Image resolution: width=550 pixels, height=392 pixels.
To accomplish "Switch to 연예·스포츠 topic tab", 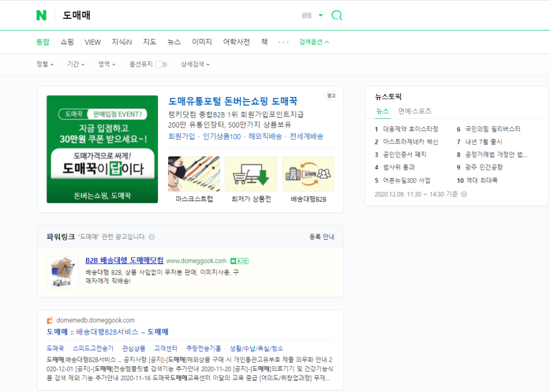I will click(x=415, y=111).
